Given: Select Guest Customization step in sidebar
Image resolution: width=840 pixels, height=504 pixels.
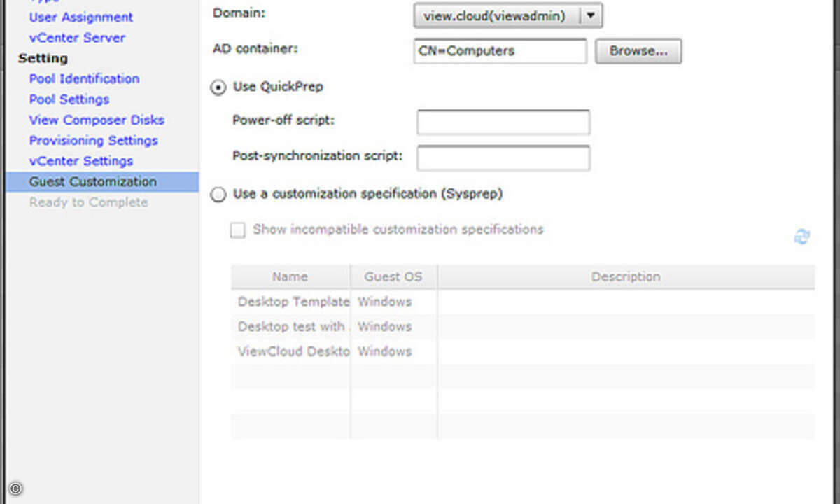Looking at the screenshot, I should tap(102, 182).
